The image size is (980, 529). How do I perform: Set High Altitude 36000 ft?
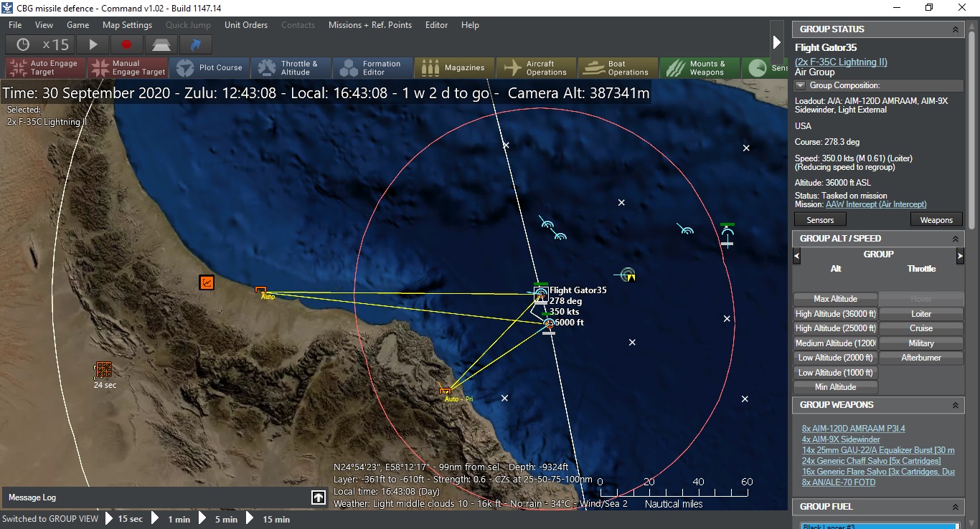click(x=836, y=314)
